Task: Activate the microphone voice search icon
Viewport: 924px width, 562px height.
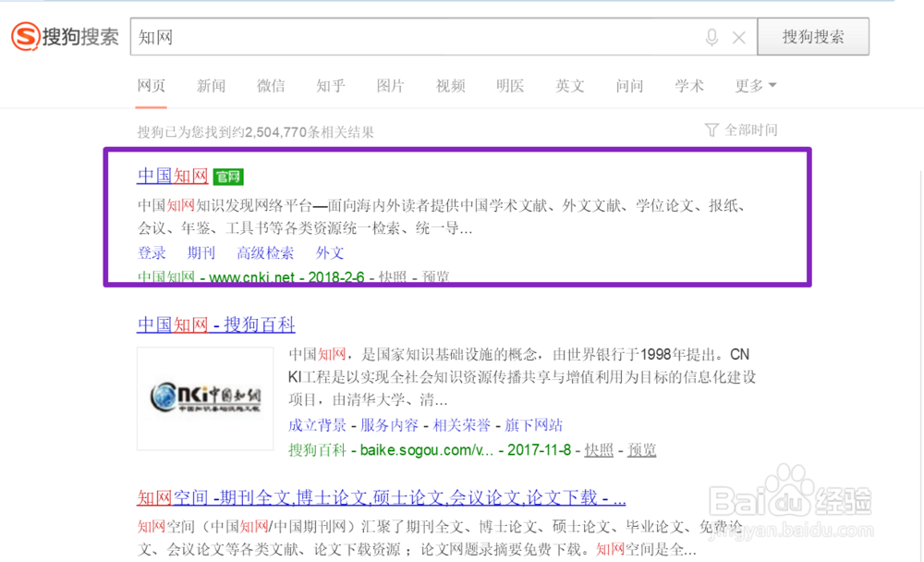Action: pyautogui.click(x=711, y=37)
